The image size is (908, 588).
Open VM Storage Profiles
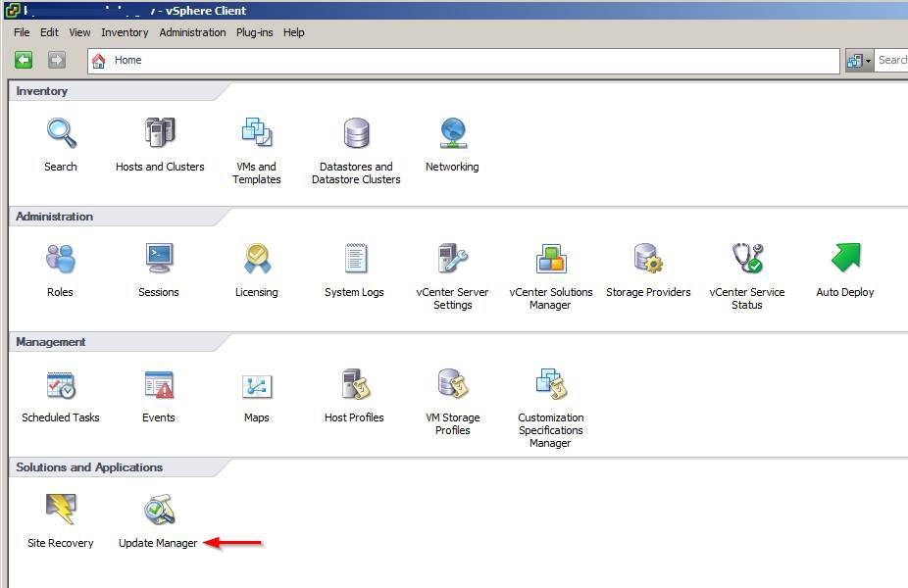pyautogui.click(x=453, y=384)
